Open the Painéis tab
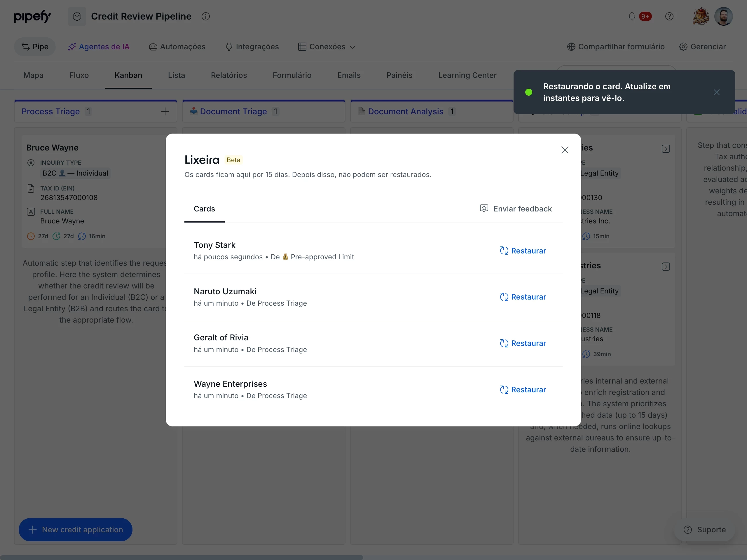The image size is (747, 560). click(399, 75)
